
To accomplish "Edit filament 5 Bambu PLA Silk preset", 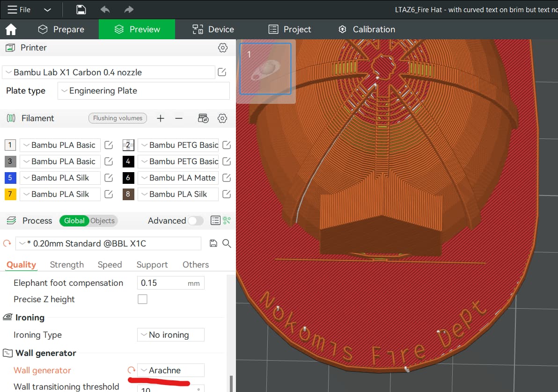I will coord(109,178).
